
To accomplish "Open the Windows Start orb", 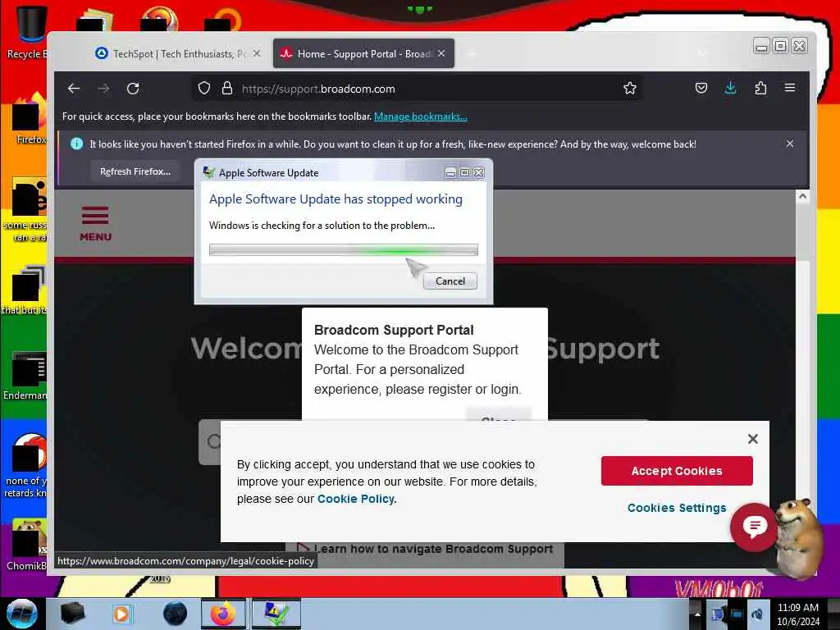I will (22, 614).
